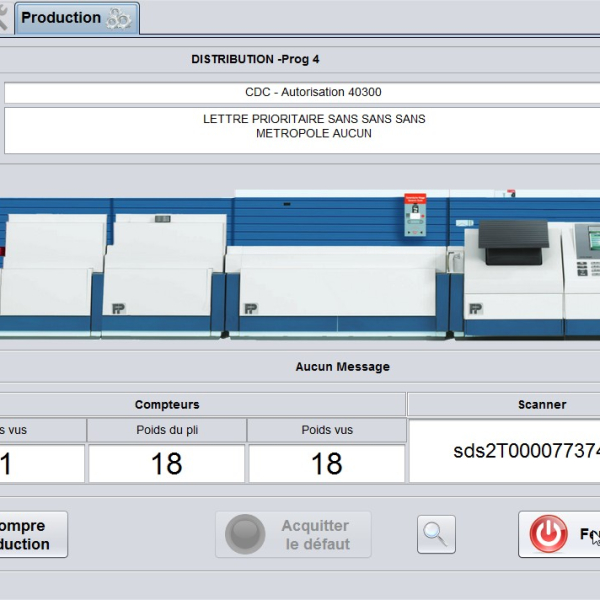The image size is (600, 600).
Task: Click the Poids vus value field
Action: [x=326, y=464]
